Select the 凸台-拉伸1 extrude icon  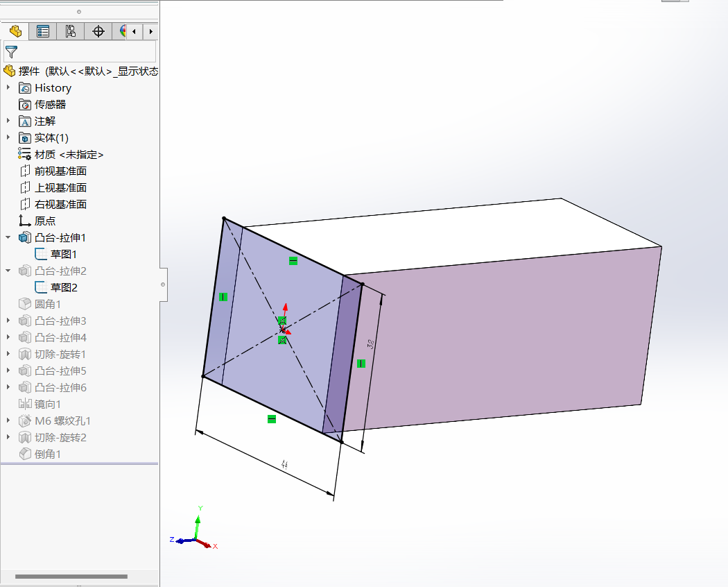pos(24,237)
